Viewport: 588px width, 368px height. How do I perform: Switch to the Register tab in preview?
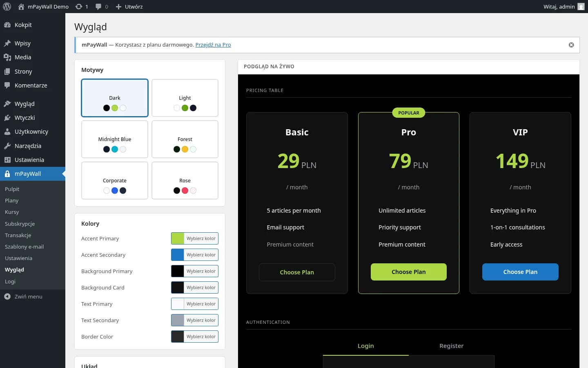(x=451, y=346)
